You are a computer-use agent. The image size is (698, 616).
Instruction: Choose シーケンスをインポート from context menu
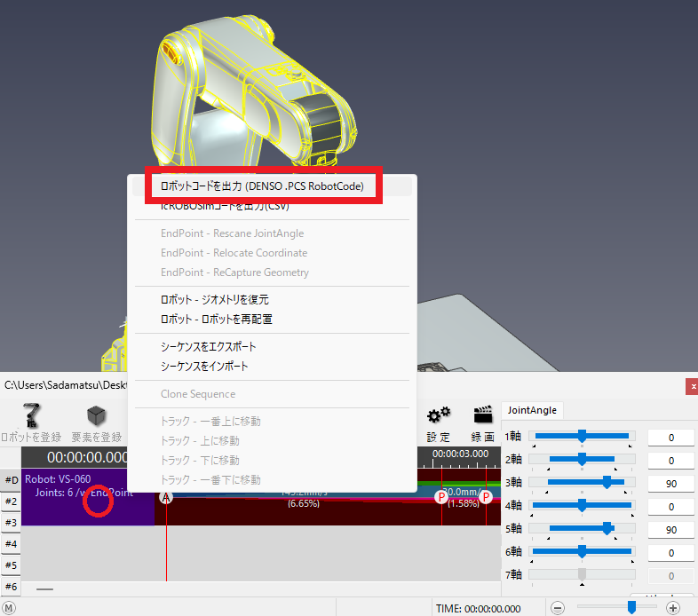coord(205,367)
